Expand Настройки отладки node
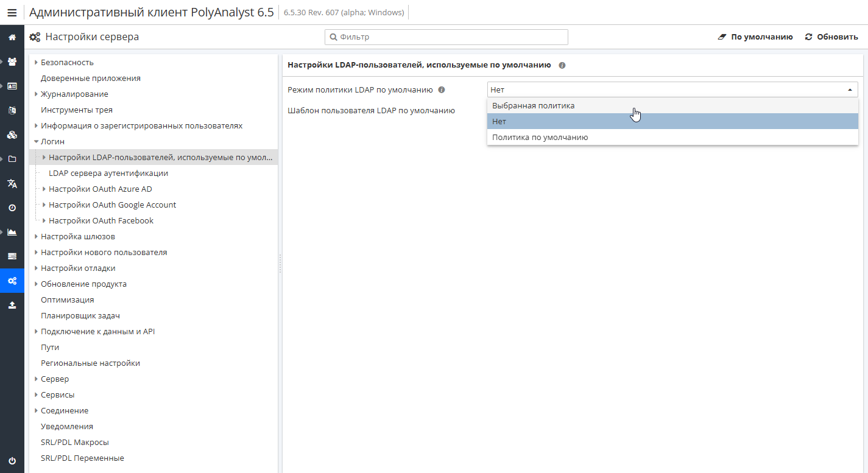This screenshot has height=473, width=868. [x=36, y=268]
